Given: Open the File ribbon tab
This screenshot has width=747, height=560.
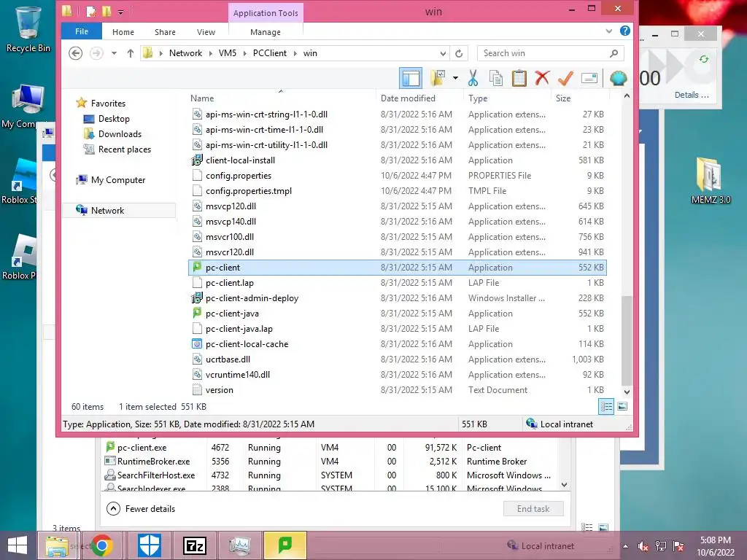Looking at the screenshot, I should [x=82, y=31].
